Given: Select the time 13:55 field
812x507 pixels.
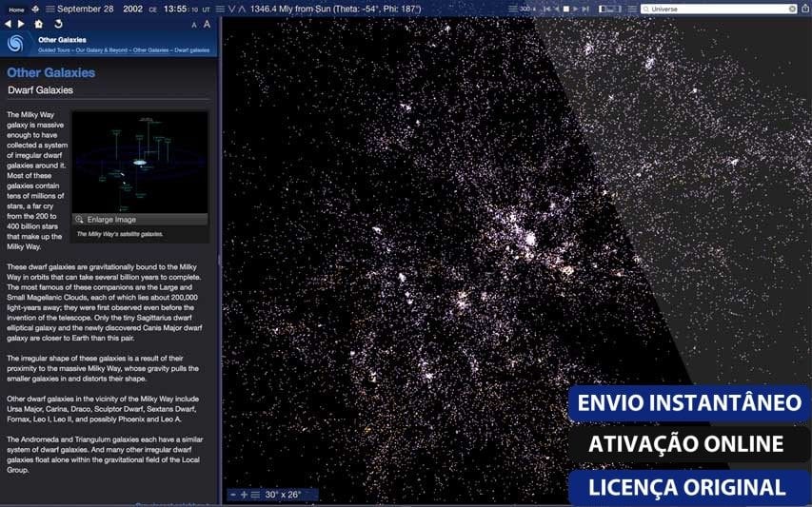Looking at the screenshot, I should point(174,9).
